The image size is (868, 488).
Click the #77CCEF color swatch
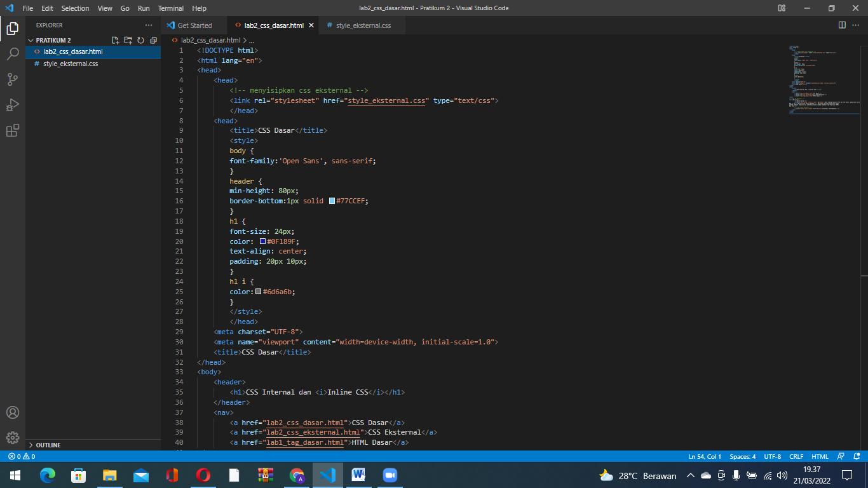331,200
